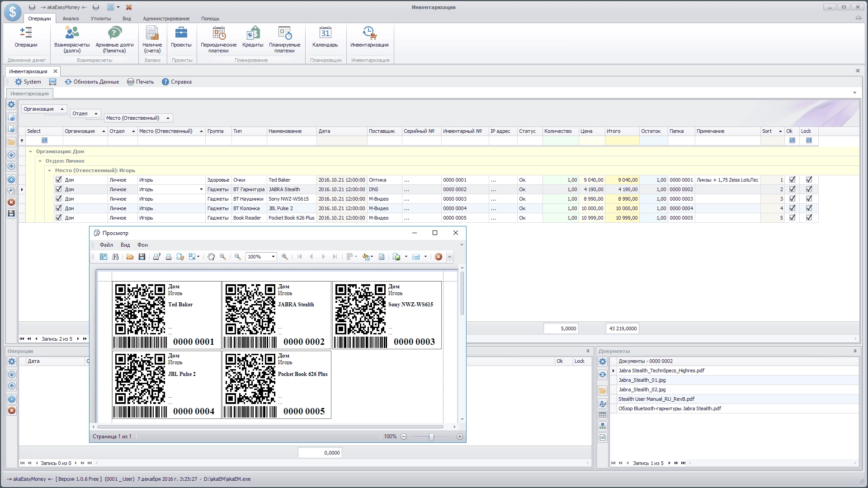Switch to the Администрирование ribbon tab

[x=166, y=19]
